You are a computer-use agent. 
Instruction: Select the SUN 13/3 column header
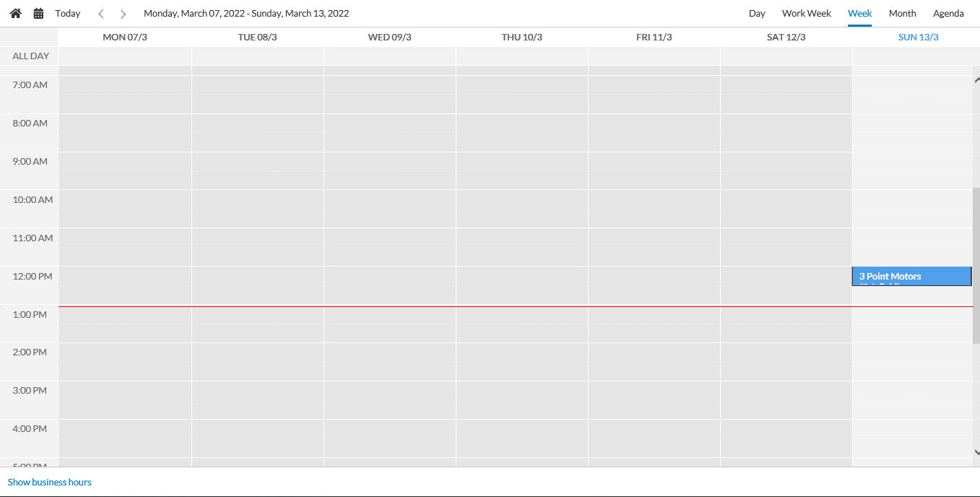(x=918, y=37)
